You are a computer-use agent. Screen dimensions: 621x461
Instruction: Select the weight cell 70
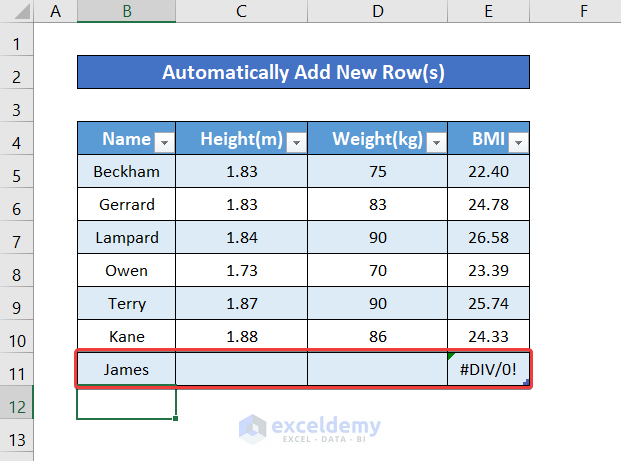378,270
